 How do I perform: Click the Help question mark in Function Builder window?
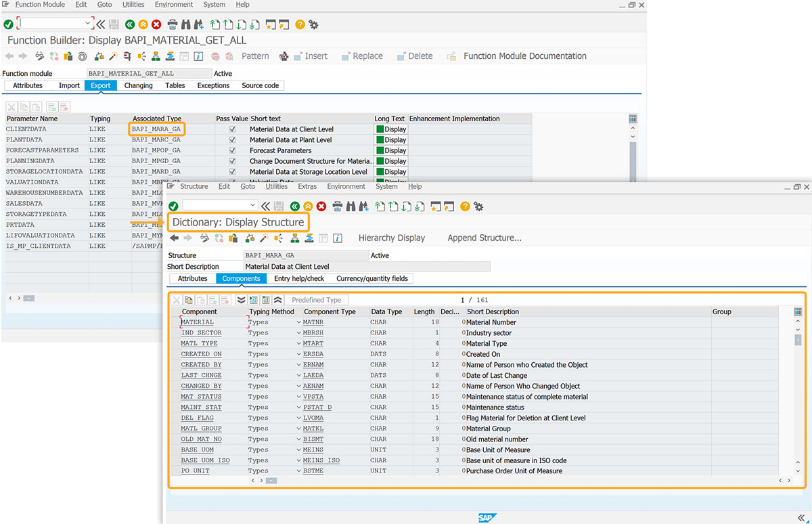pyautogui.click(x=300, y=24)
